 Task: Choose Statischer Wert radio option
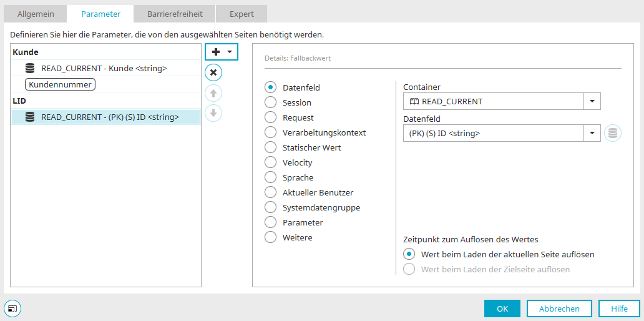pyautogui.click(x=270, y=147)
